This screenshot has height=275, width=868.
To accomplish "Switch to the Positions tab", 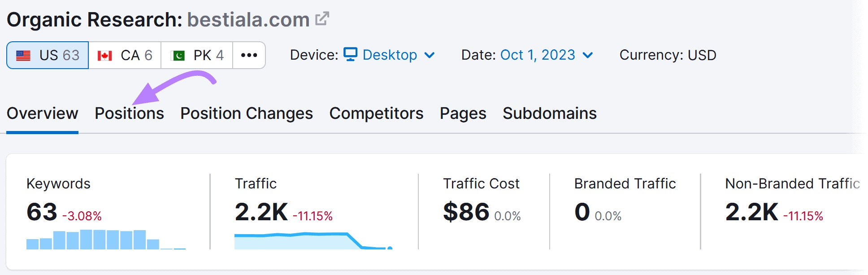I will pos(129,113).
